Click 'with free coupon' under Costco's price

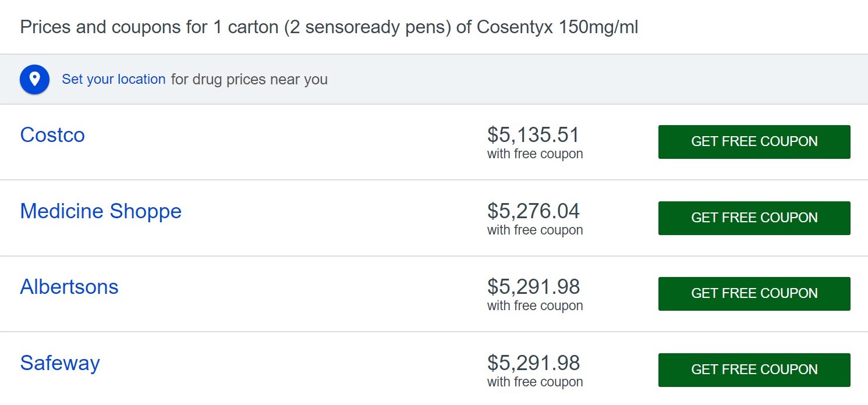[x=535, y=154]
